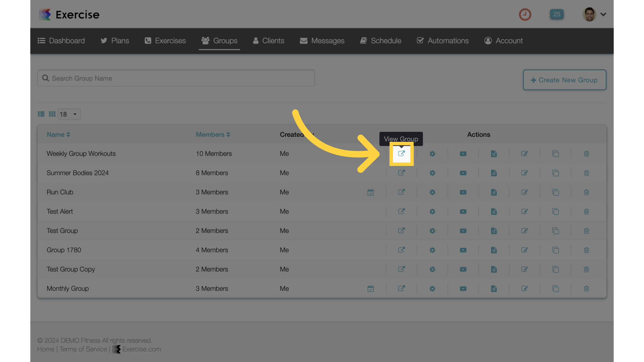Click the 8 Members cell
644x362 pixels.
coord(212,173)
